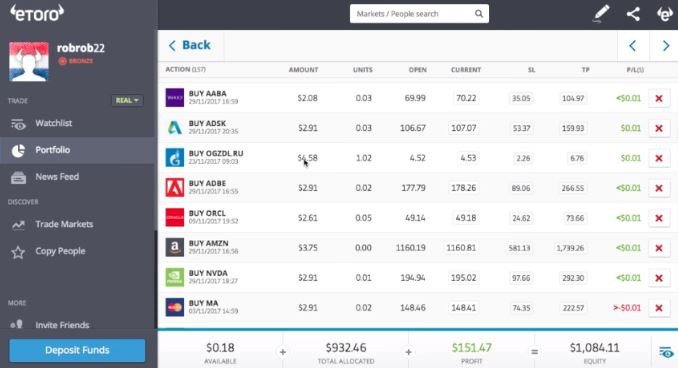This screenshot has height=368, width=678.
Task: Edit AABA stop loss 35.05
Action: [521, 98]
